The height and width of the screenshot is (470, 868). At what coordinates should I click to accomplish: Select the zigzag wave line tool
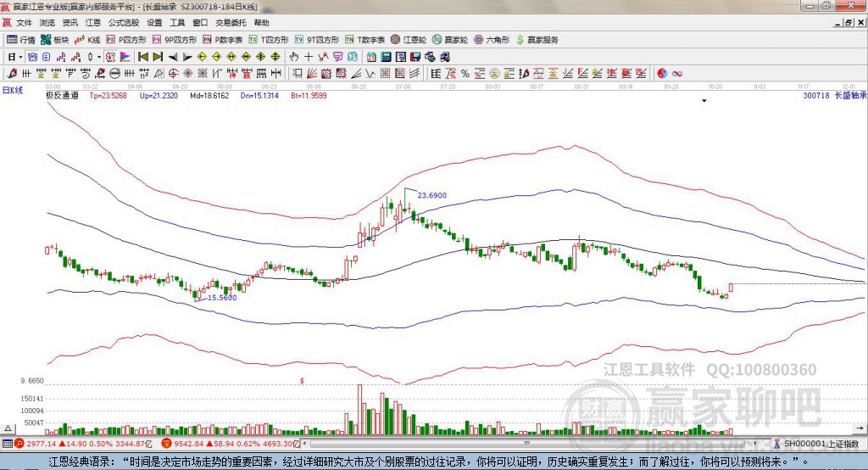point(370,73)
